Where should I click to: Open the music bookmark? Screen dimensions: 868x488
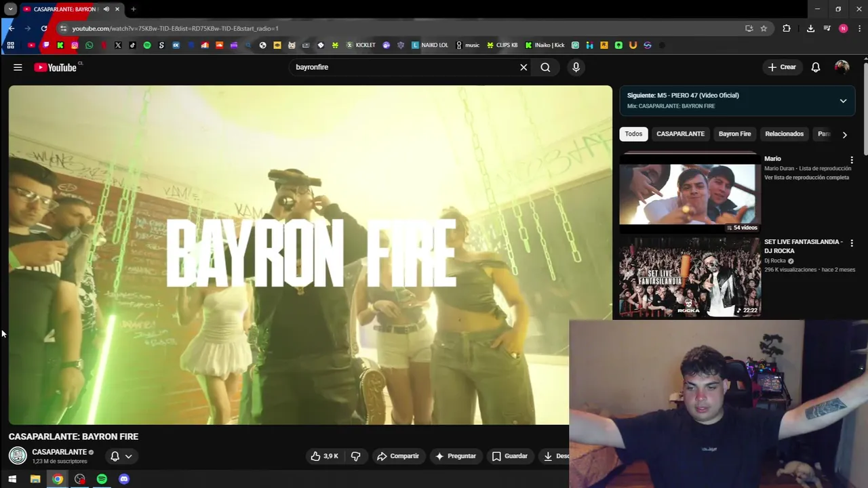[468, 45]
